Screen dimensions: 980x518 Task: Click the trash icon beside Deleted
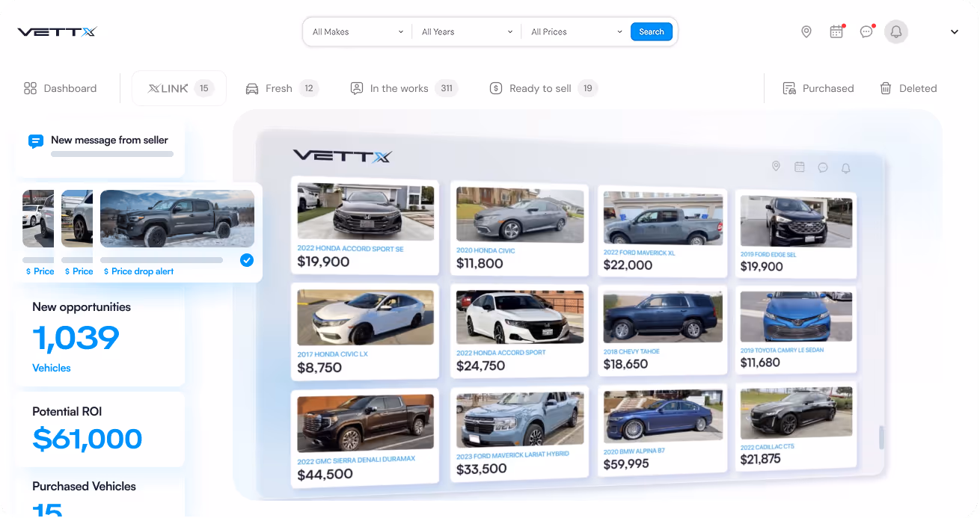tap(886, 88)
